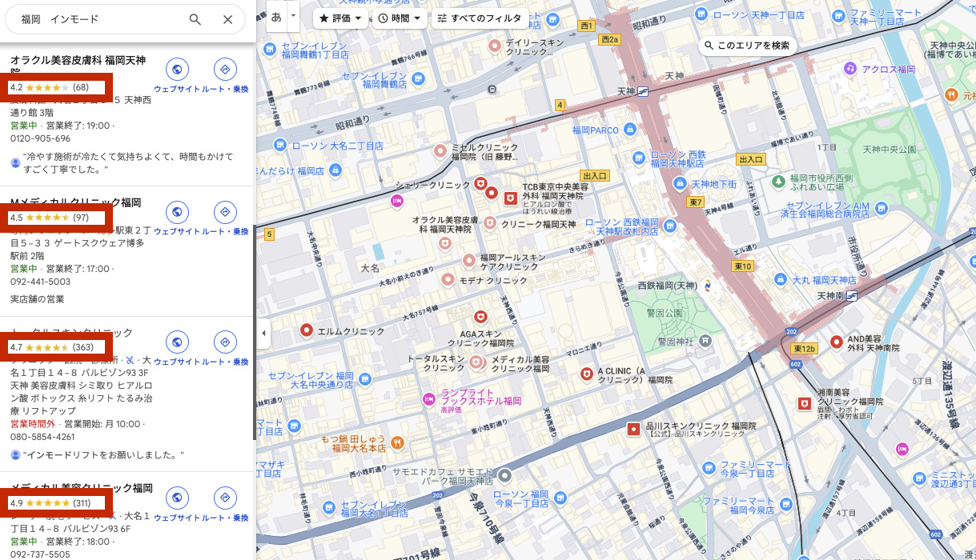This screenshot has height=560, width=976.
Task: Select the ローソン 大名二丁目店 store pin
Action: coord(279,145)
